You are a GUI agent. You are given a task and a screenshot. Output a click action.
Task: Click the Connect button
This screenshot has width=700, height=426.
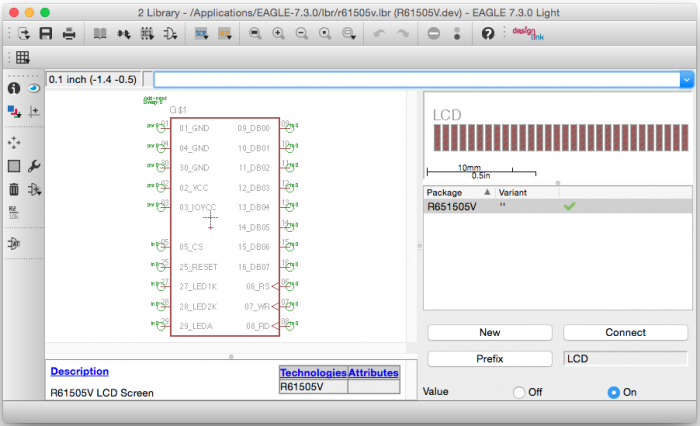coord(625,332)
